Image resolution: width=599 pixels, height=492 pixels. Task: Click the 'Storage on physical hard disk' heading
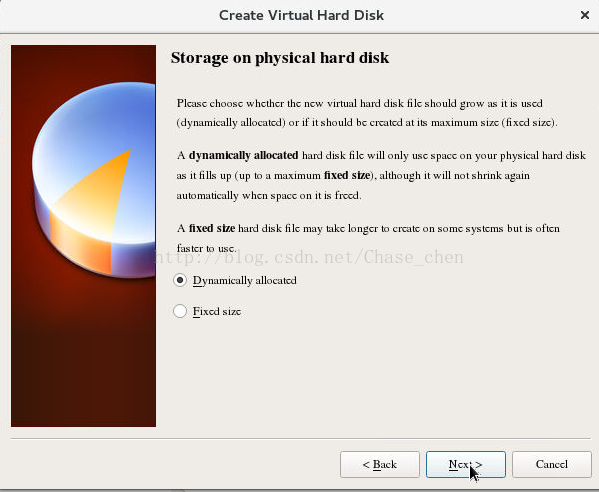click(280, 58)
